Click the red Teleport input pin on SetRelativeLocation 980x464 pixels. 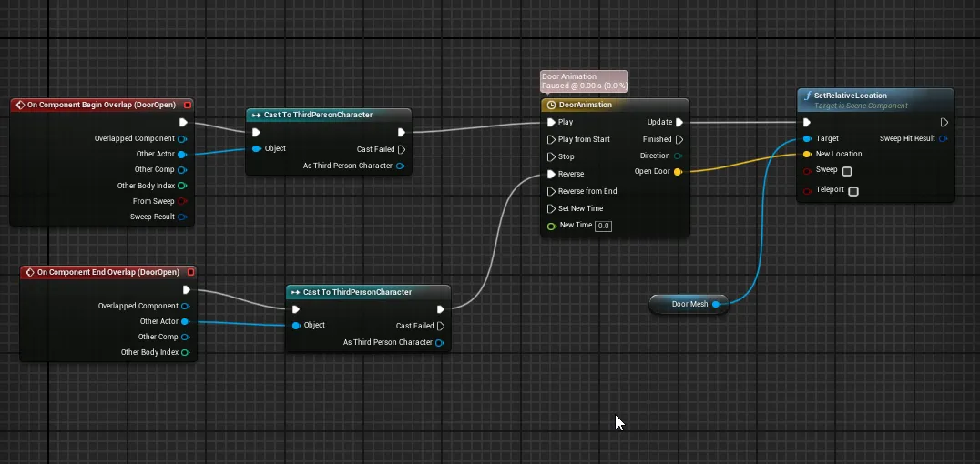[807, 190]
